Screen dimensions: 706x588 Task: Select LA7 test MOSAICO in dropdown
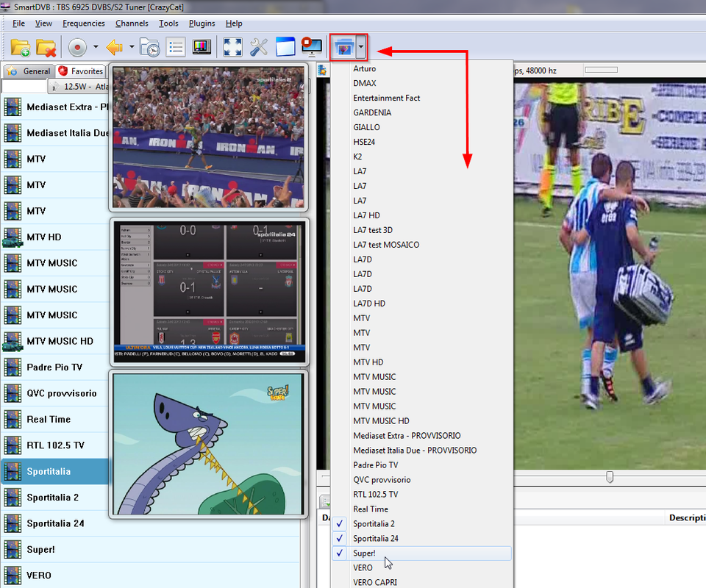(x=421, y=245)
